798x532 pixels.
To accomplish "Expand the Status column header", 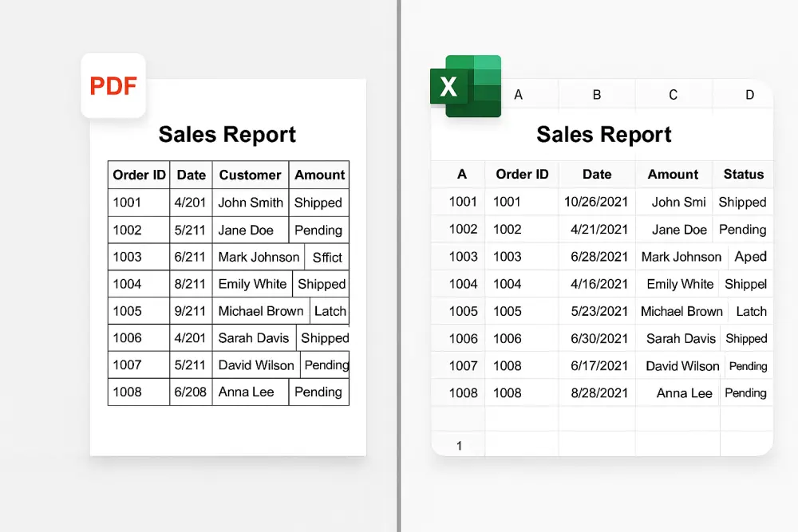I will pos(743,174).
